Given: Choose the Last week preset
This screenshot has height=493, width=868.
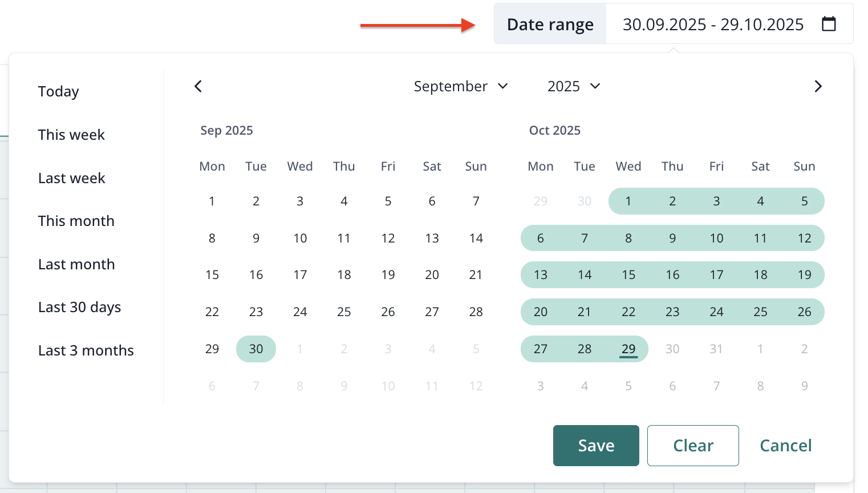Looking at the screenshot, I should (71, 178).
